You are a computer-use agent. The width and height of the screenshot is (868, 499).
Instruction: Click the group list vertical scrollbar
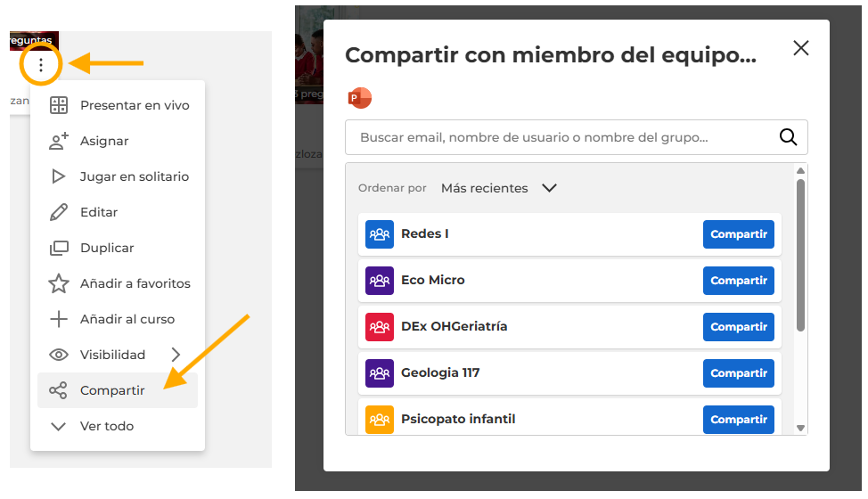pos(800,255)
